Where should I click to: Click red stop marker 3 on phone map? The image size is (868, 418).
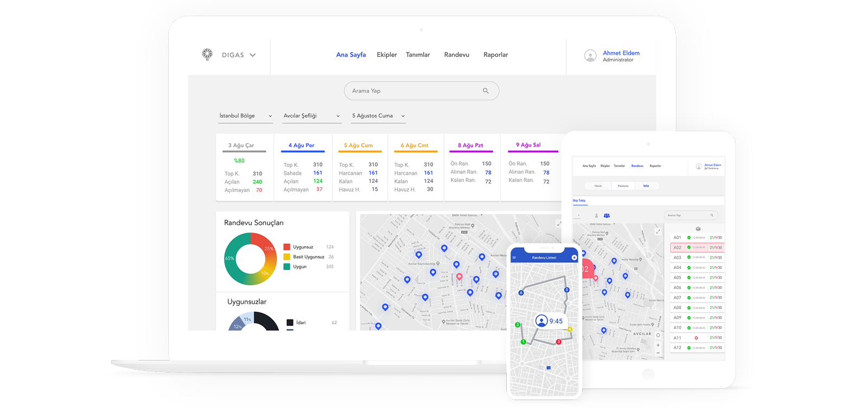coord(559,342)
